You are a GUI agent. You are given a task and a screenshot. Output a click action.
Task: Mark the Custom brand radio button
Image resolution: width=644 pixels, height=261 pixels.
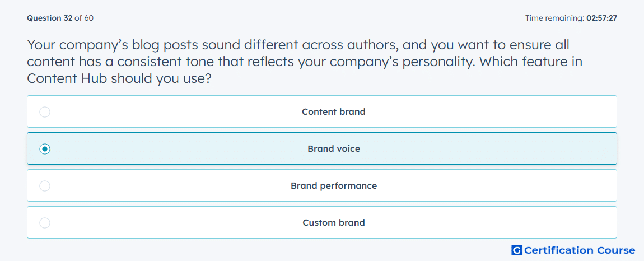[45, 223]
